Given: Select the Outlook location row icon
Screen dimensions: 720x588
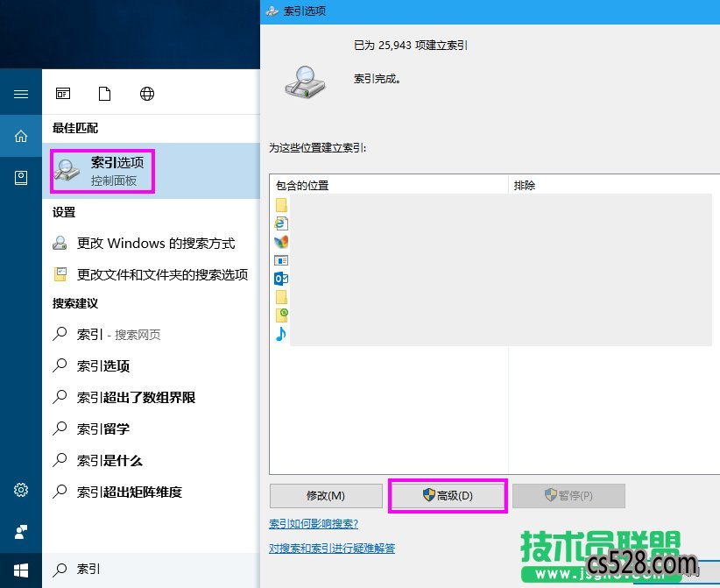Looking at the screenshot, I should pos(281,279).
